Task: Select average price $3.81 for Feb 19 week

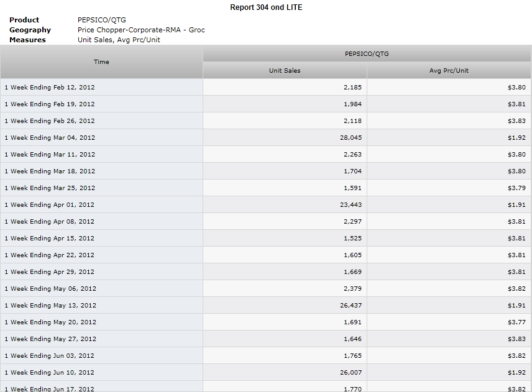Action: coord(516,104)
